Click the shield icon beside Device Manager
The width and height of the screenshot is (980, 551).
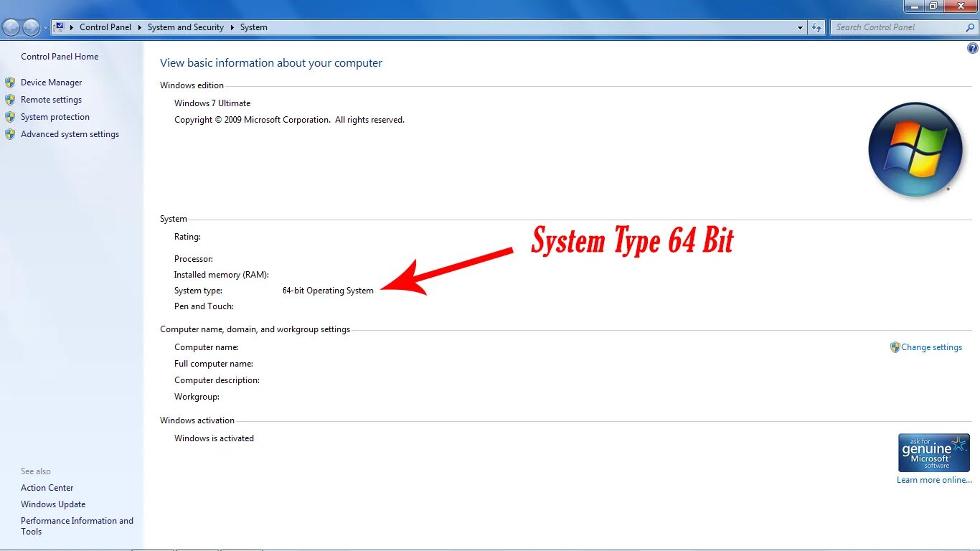pyautogui.click(x=10, y=83)
